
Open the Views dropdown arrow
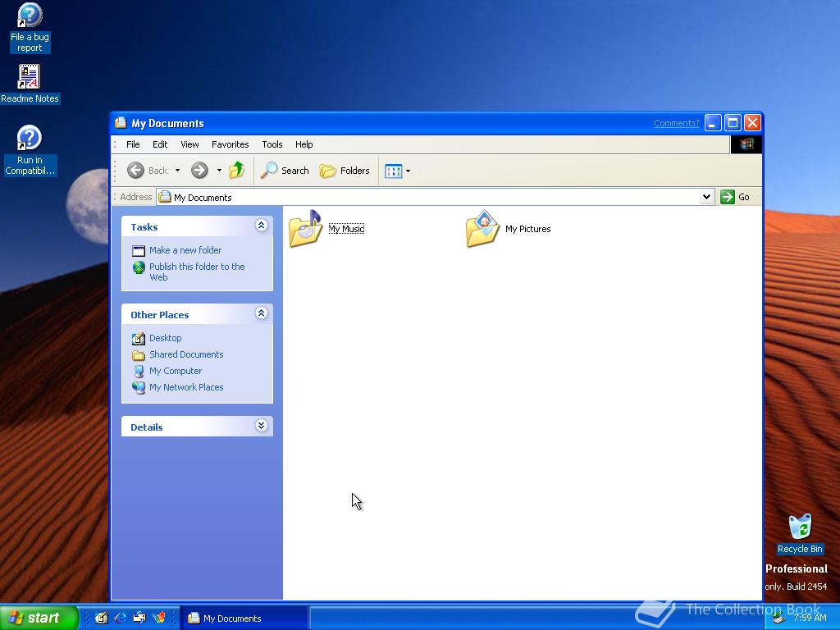pyautogui.click(x=409, y=171)
